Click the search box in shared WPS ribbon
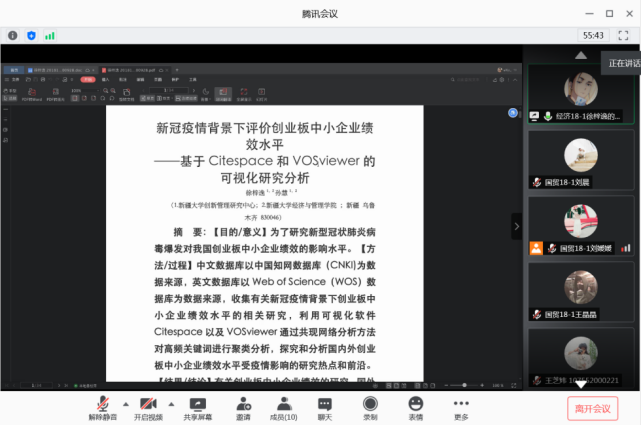Image resolution: width=642 pixels, height=425 pixels. [466, 79]
